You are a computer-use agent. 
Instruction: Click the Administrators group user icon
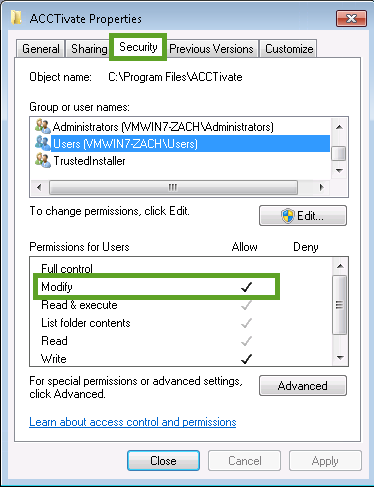pyautogui.click(x=43, y=126)
